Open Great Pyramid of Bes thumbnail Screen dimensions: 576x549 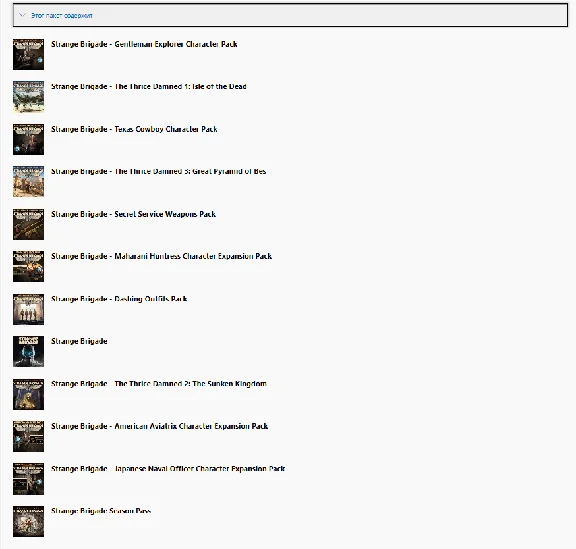[28, 182]
